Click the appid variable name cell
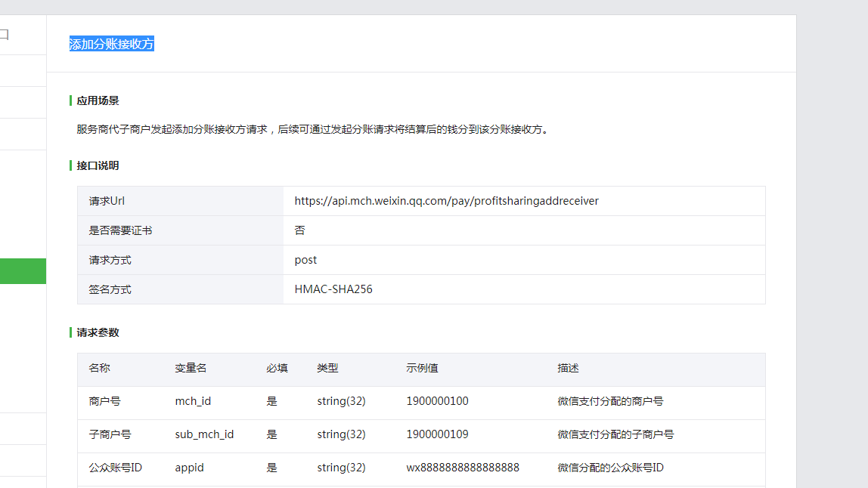868x488 pixels. (x=189, y=468)
